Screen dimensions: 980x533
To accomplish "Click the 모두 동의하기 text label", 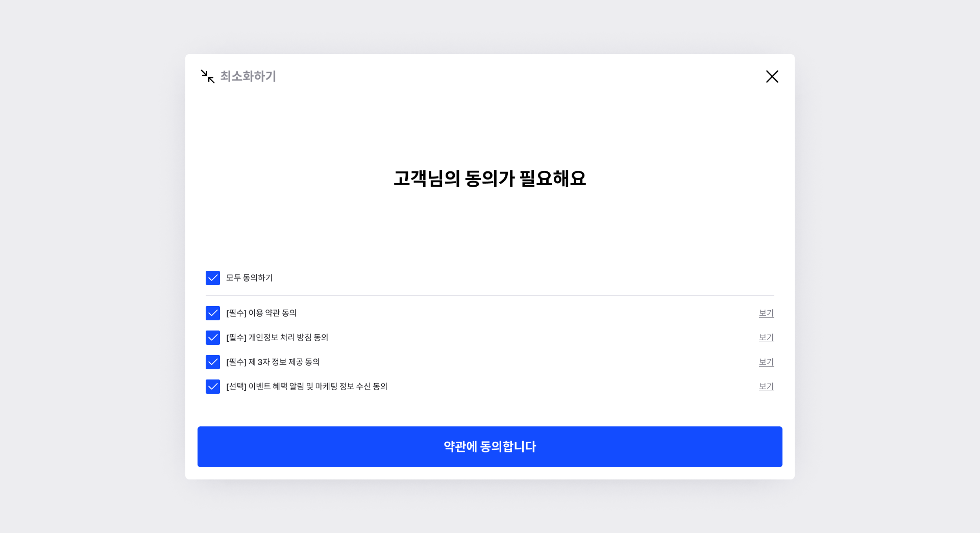I will coord(250,278).
